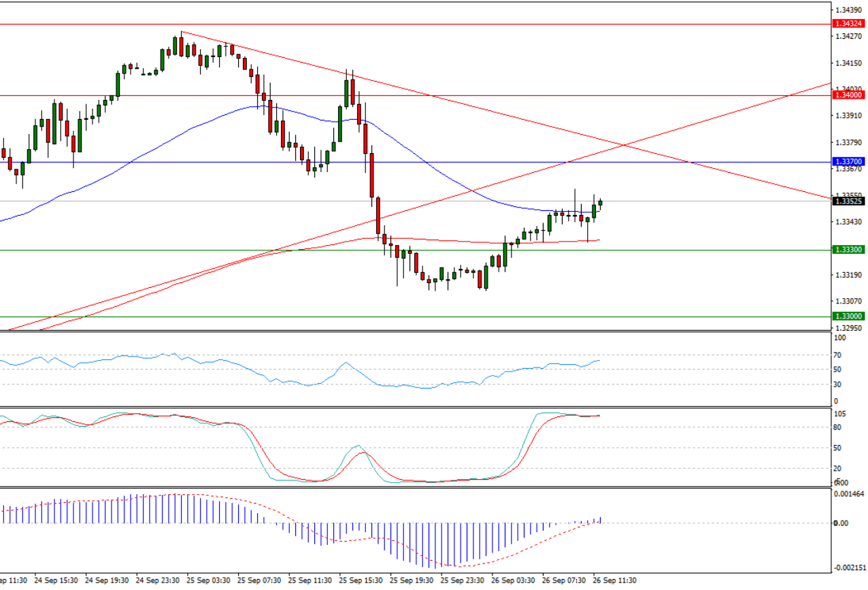Click the MACD -0.002151 lower scale value
The height and width of the screenshot is (590, 868).
pyautogui.click(x=849, y=567)
